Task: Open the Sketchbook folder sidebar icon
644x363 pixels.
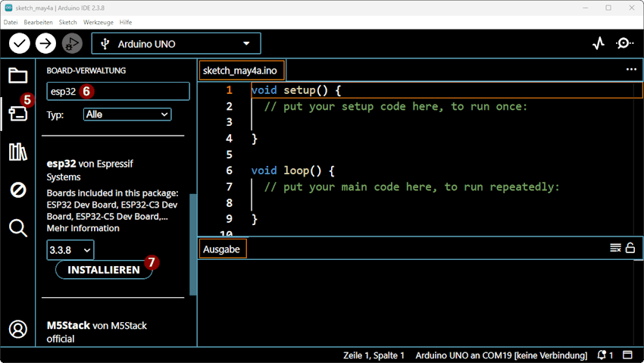Action: click(x=18, y=76)
